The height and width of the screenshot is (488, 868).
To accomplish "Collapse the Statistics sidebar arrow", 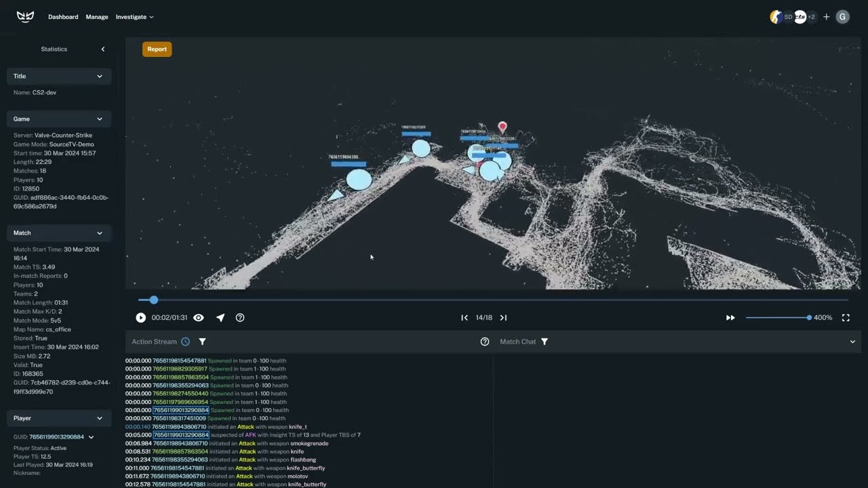I will point(103,49).
